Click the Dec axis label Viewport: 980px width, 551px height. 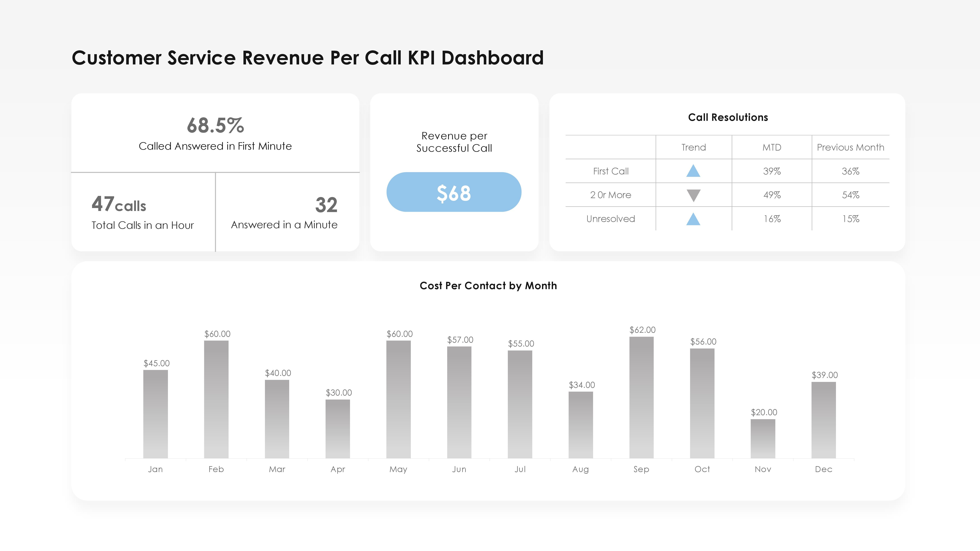(824, 469)
